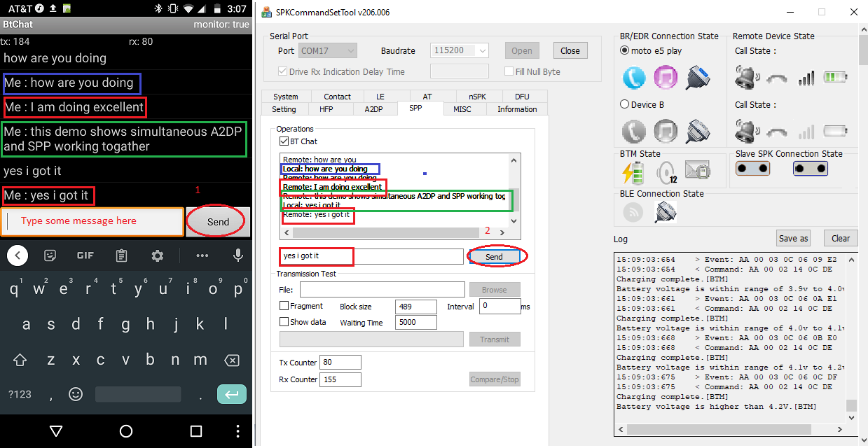Click the Save as log button
Image resolution: width=868 pixels, height=448 pixels.
click(793, 238)
